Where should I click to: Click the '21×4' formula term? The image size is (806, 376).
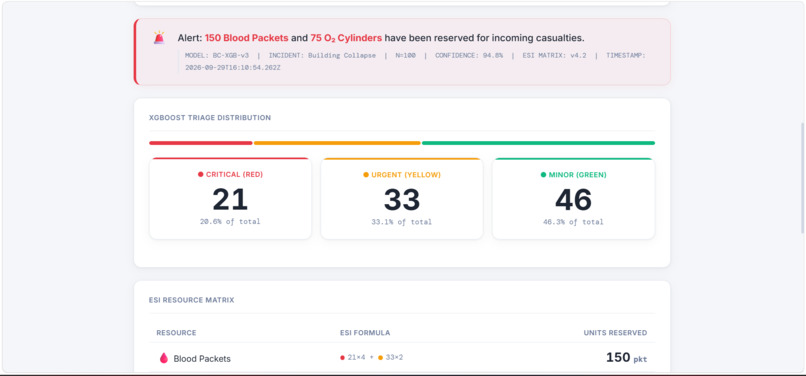[x=356, y=357]
